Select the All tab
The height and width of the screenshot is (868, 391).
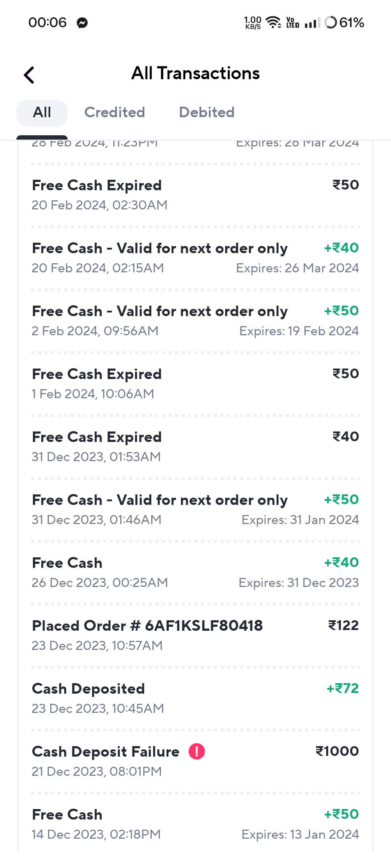click(42, 112)
